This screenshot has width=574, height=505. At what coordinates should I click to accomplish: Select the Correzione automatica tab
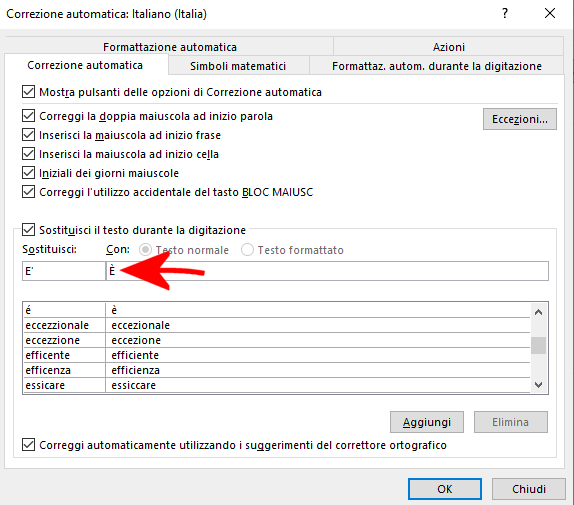85,65
